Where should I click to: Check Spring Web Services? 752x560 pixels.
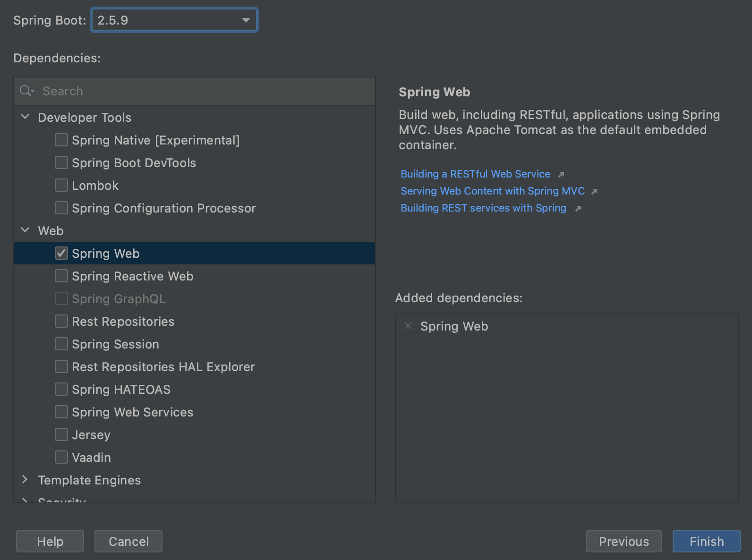coord(61,412)
